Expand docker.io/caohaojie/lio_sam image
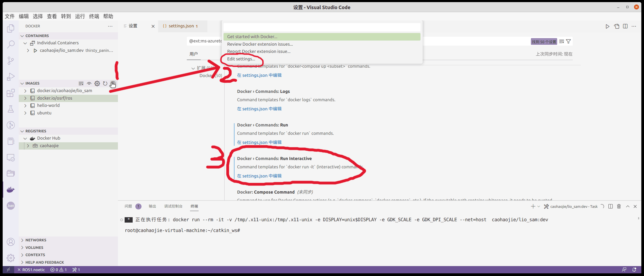Screen dimensions: 644x276 (x=25, y=91)
